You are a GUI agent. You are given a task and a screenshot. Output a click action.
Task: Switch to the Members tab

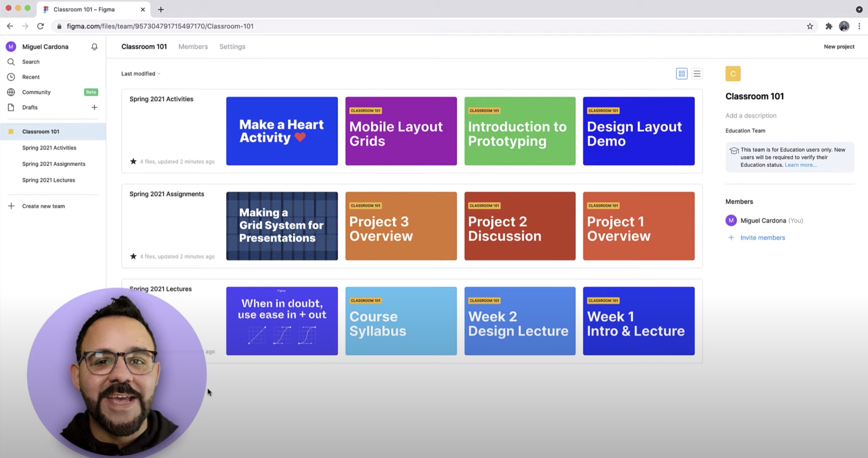coord(193,46)
